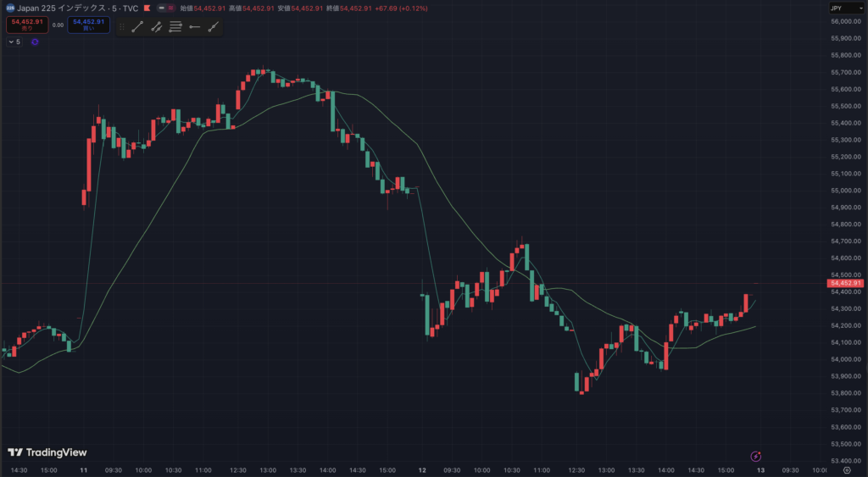Screen dimensions: 868x477
Task: Click the Japan 225 symbol title
Action: (76, 8)
